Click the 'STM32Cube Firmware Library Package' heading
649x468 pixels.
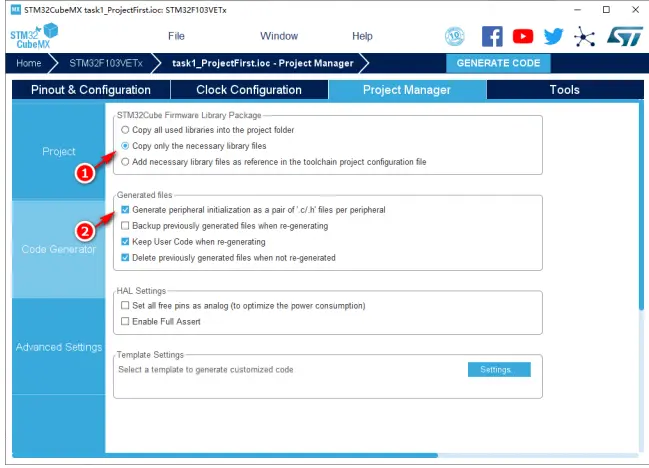pos(189,115)
